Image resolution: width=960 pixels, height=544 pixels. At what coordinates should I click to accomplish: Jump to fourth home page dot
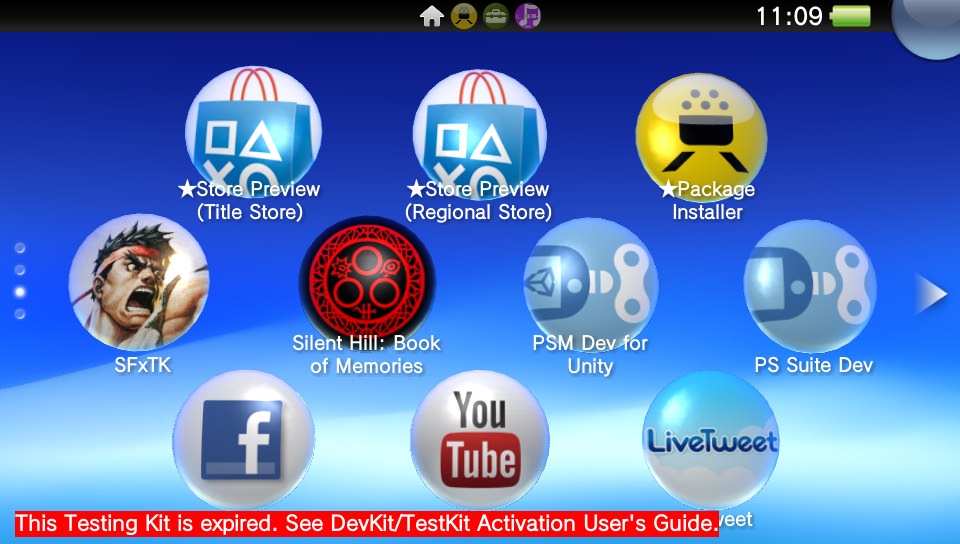[20, 314]
